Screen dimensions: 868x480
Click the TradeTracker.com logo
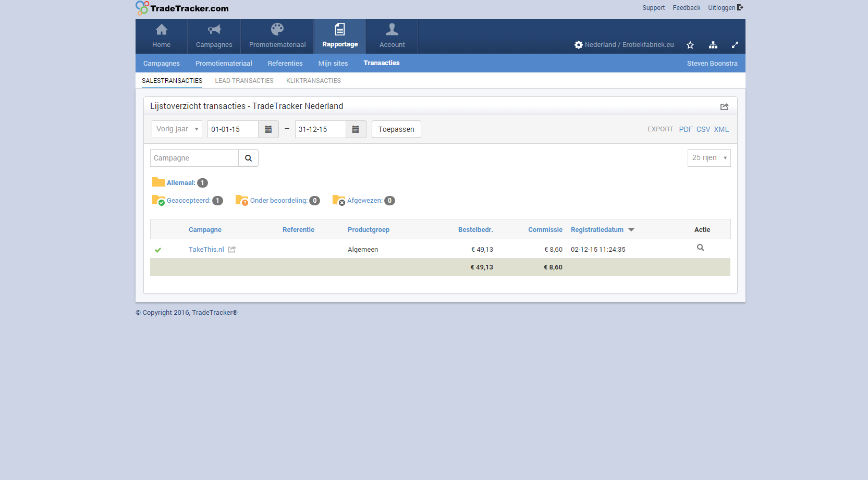point(182,8)
